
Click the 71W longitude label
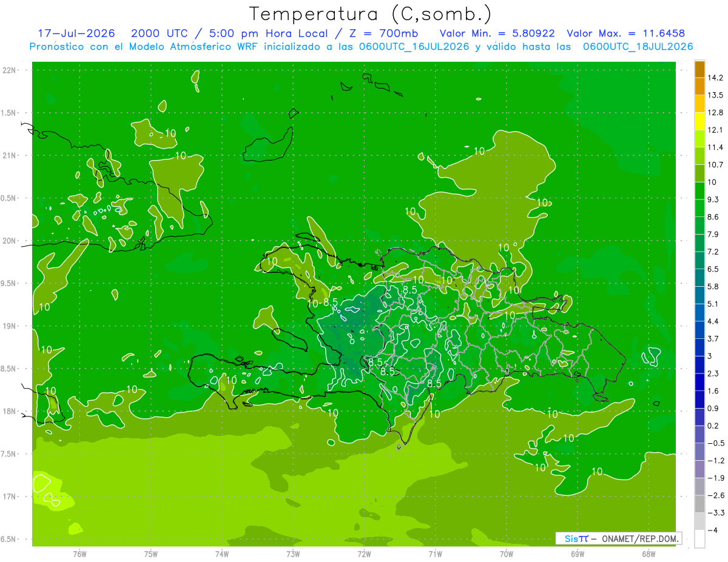(x=435, y=554)
